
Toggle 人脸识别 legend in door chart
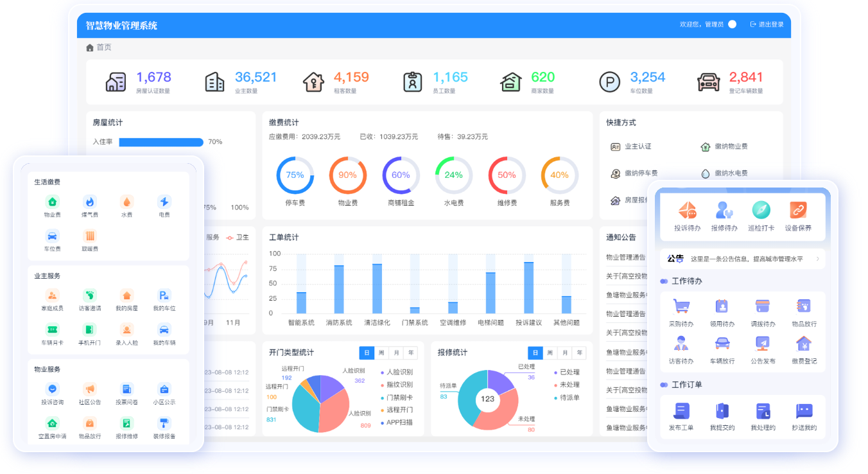pyautogui.click(x=399, y=372)
